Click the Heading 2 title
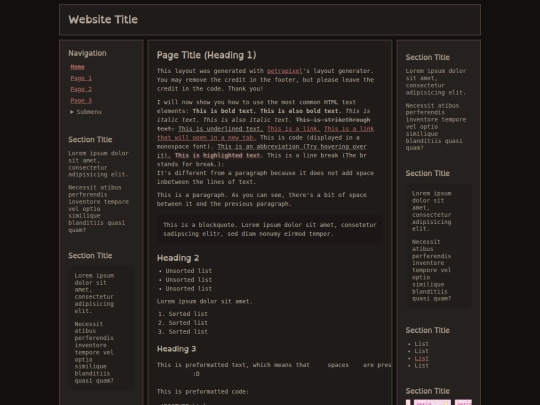The height and width of the screenshot is (405, 540). [178, 258]
